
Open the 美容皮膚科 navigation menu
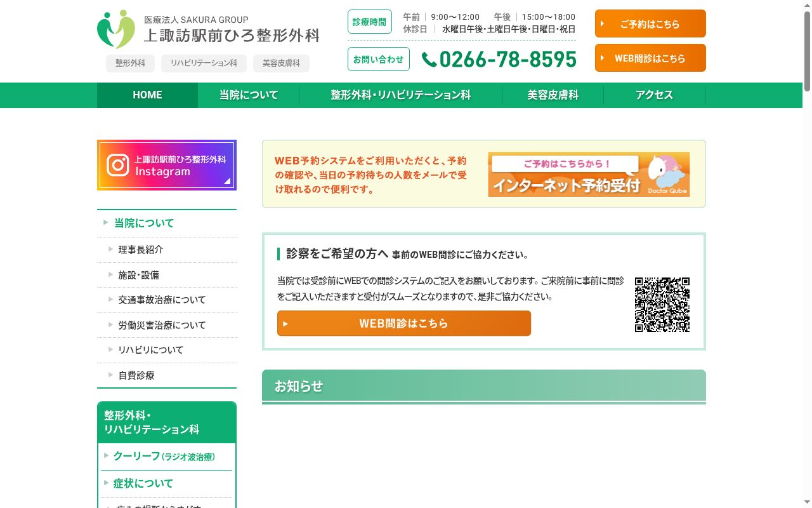pos(553,95)
